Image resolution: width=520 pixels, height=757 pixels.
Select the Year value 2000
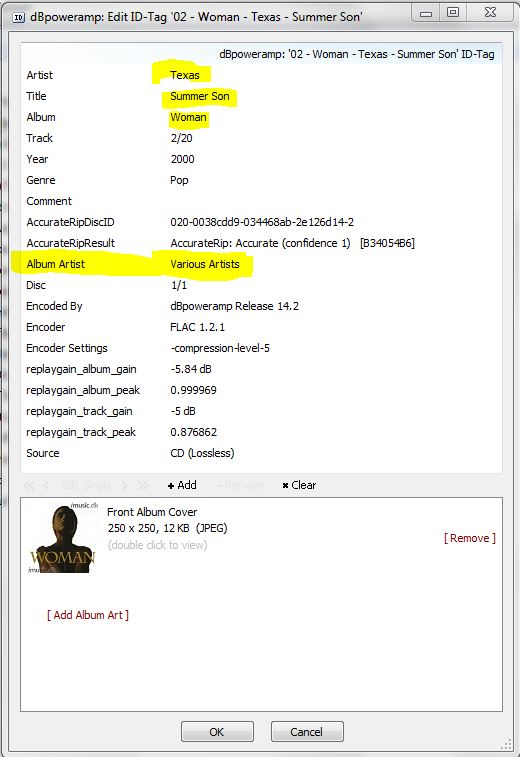pos(183,159)
